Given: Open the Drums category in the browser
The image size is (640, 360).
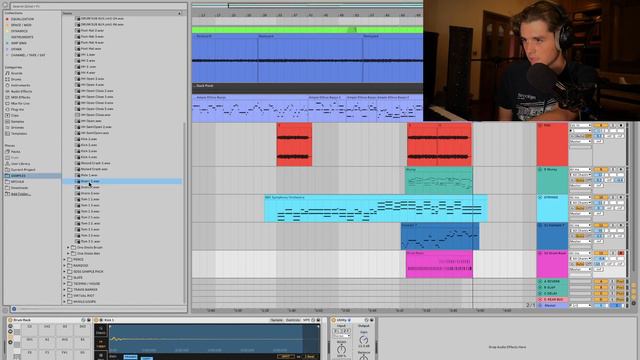Looking at the screenshot, I should click(x=16, y=79).
